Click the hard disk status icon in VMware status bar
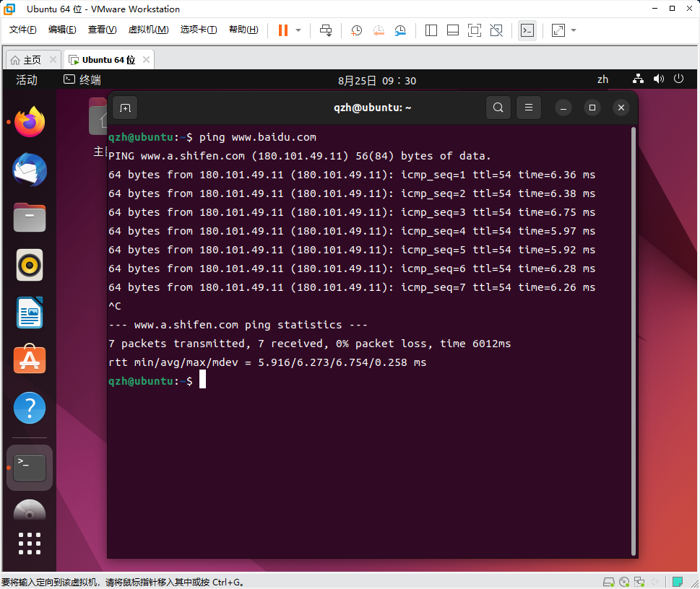Screen dimensions: 700x589 (x=609, y=582)
